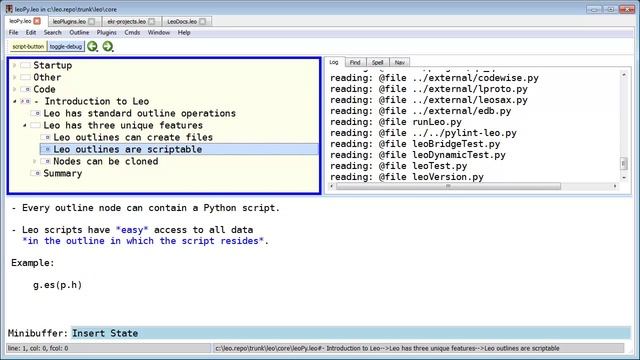Click icon box of 'Leo outlines can create files'
This screenshot has width=640, height=360.
click(x=45, y=138)
